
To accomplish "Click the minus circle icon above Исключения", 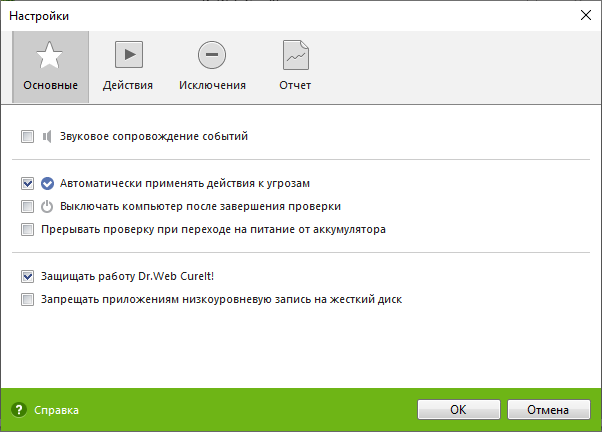I will (x=212, y=55).
